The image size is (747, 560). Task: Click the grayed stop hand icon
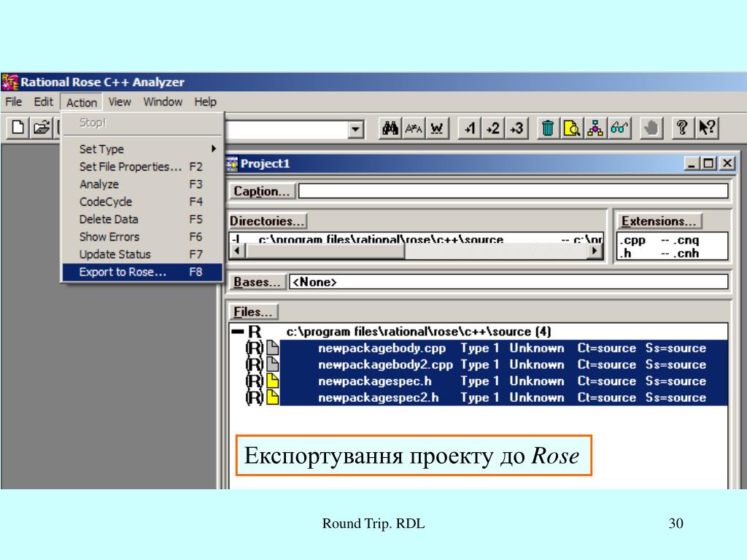click(x=651, y=128)
